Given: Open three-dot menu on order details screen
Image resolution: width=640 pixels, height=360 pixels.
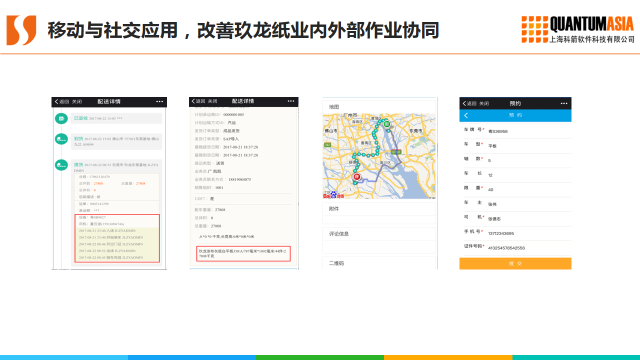Looking at the screenshot, I should point(291,101).
